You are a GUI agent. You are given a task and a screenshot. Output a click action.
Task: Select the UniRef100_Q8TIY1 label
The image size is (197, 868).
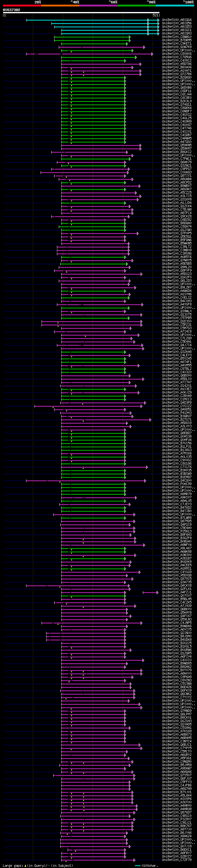pos(177,176)
